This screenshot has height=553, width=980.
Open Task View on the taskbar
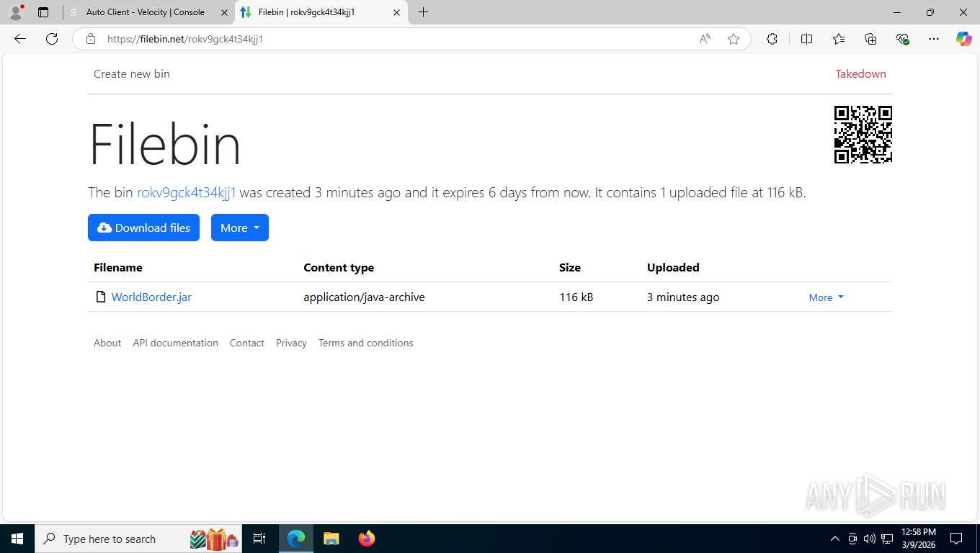pos(259,539)
